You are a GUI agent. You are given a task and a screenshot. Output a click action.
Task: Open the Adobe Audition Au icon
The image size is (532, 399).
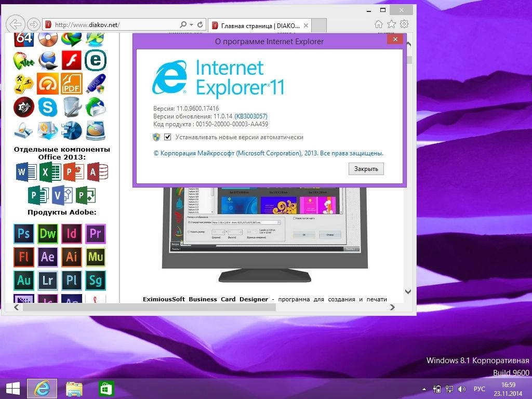click(x=24, y=280)
